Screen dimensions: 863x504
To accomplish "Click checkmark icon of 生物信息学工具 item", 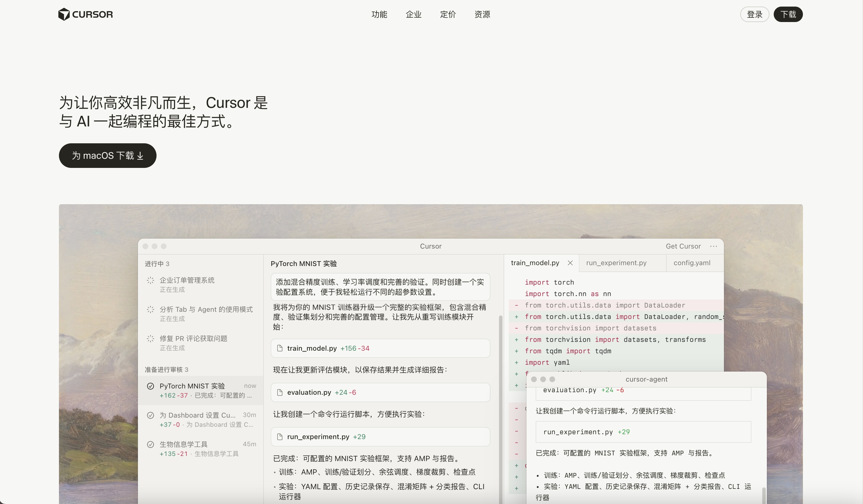I will click(150, 445).
